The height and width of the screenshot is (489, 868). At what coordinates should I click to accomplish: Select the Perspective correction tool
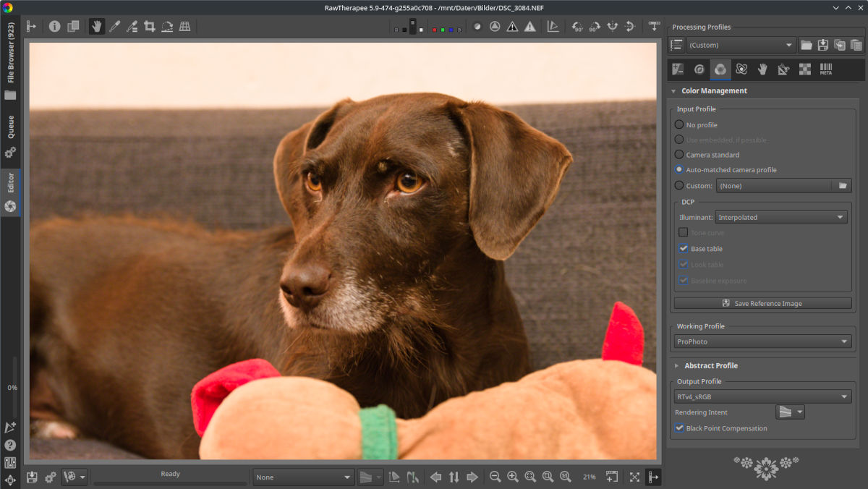(x=184, y=27)
